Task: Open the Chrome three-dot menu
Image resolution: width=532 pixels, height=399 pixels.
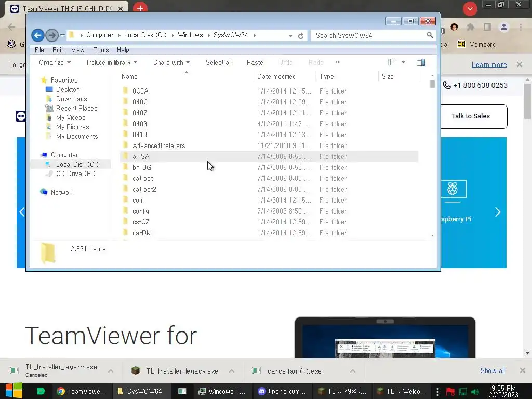Action: point(521,27)
